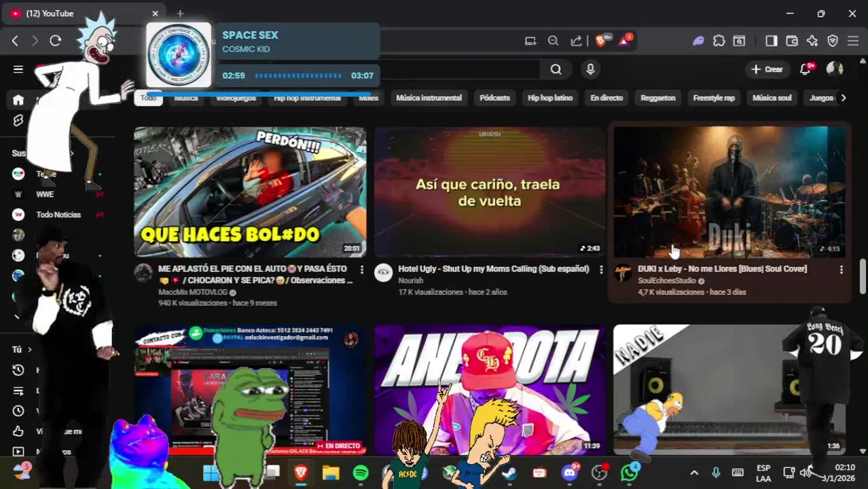868x489 pixels.
Task: Close the YouTube browser tab
Action: 155,14
